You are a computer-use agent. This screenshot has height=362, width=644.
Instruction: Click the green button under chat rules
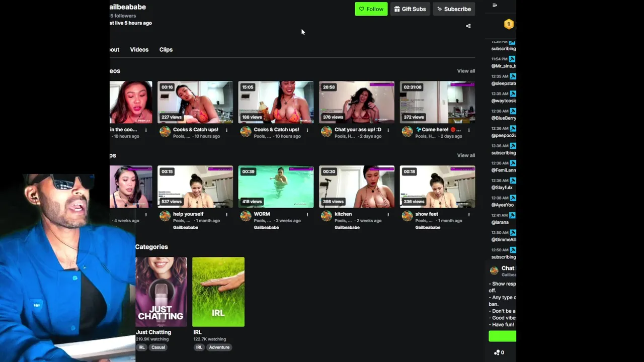(x=502, y=336)
